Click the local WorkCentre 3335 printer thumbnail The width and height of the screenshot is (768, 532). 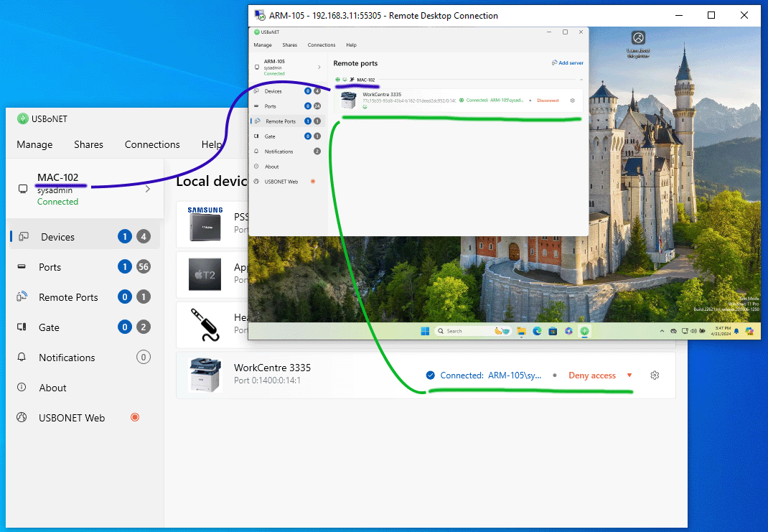pos(205,375)
